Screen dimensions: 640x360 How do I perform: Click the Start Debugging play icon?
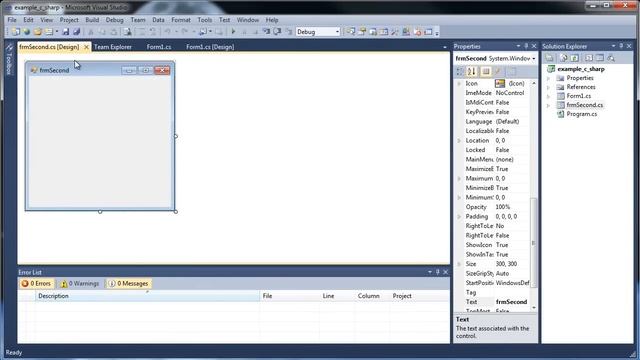233,31
